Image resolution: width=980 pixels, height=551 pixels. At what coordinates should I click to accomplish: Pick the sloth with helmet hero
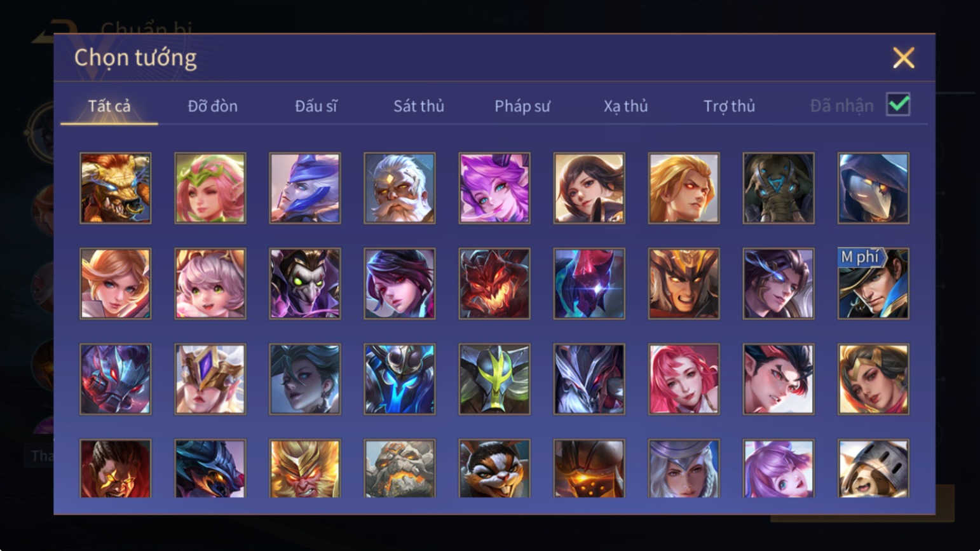pos(873,468)
